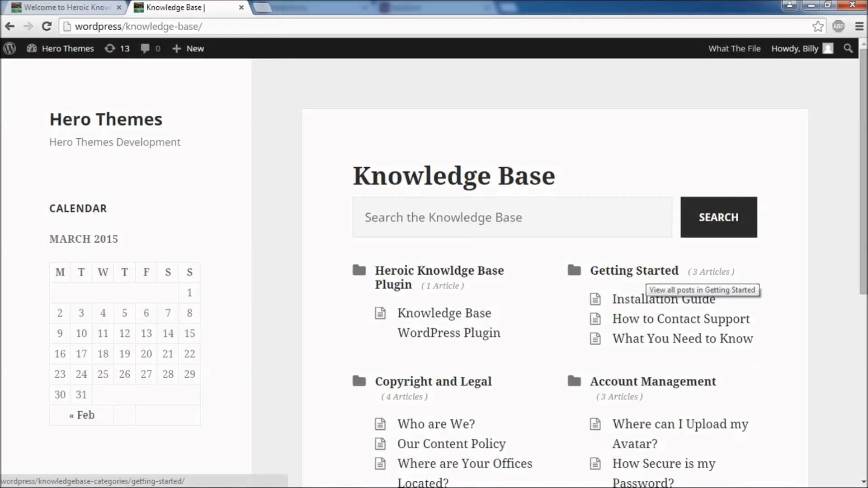Open admin bar search magnifier icon
Viewport: 868px width, 488px height.
coord(848,48)
